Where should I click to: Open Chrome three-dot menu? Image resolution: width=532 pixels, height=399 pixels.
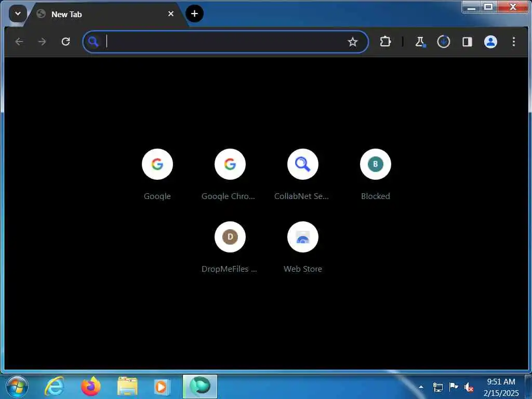[x=514, y=42]
